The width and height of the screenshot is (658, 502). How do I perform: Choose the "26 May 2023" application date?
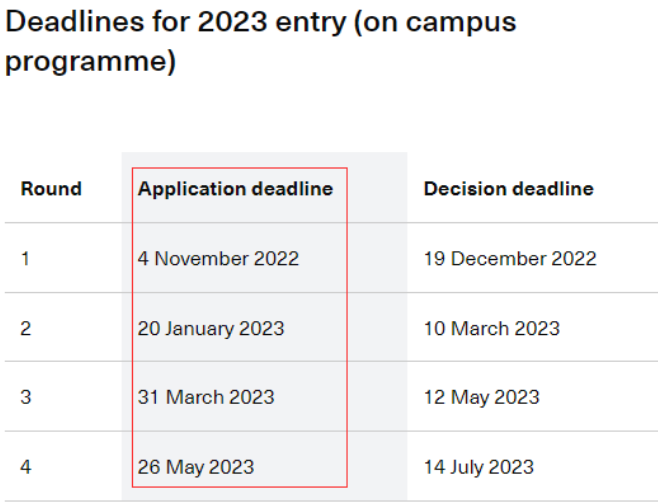pyautogui.click(x=196, y=466)
